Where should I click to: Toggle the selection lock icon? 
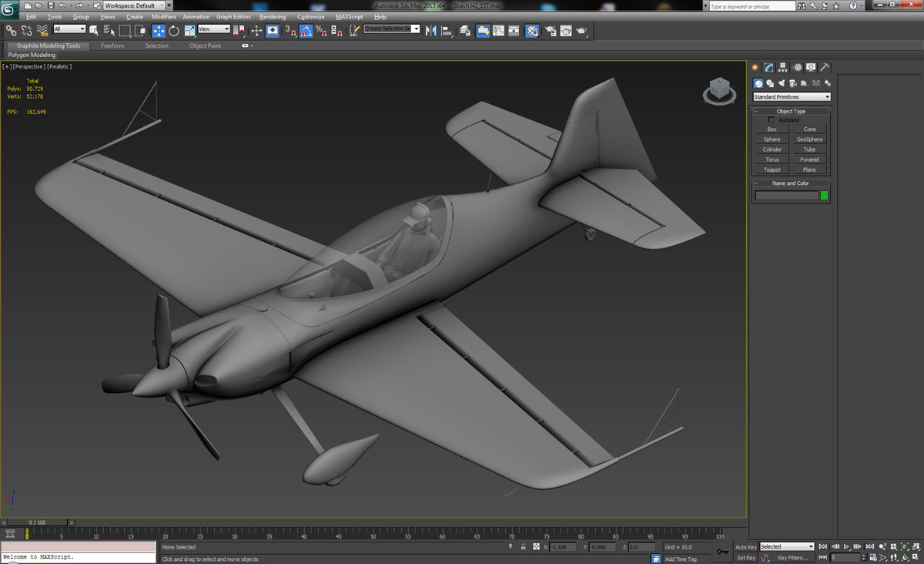click(x=523, y=547)
